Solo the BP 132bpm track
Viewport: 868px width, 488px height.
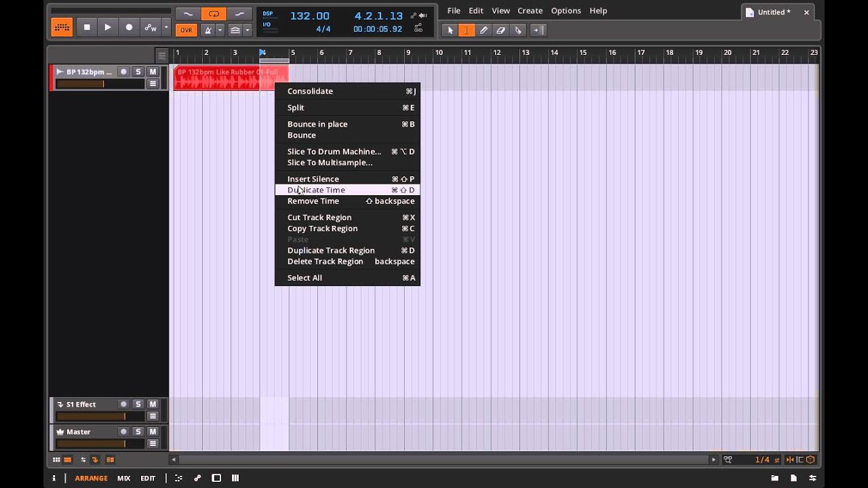pos(138,72)
